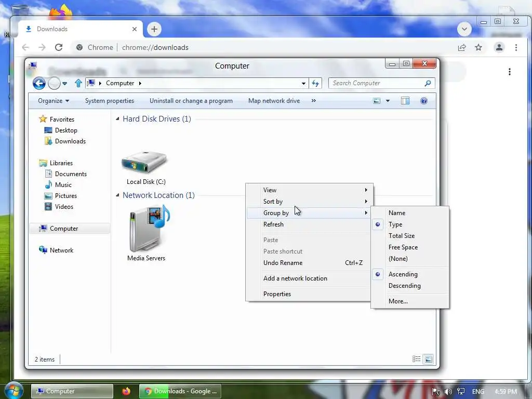Open Explorer Help icon
532x399 pixels.
point(424,101)
